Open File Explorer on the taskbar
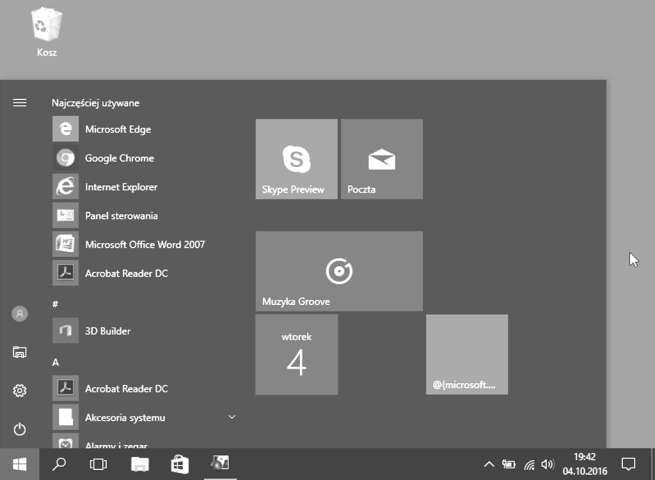Image resolution: width=655 pixels, height=480 pixels. (140, 464)
